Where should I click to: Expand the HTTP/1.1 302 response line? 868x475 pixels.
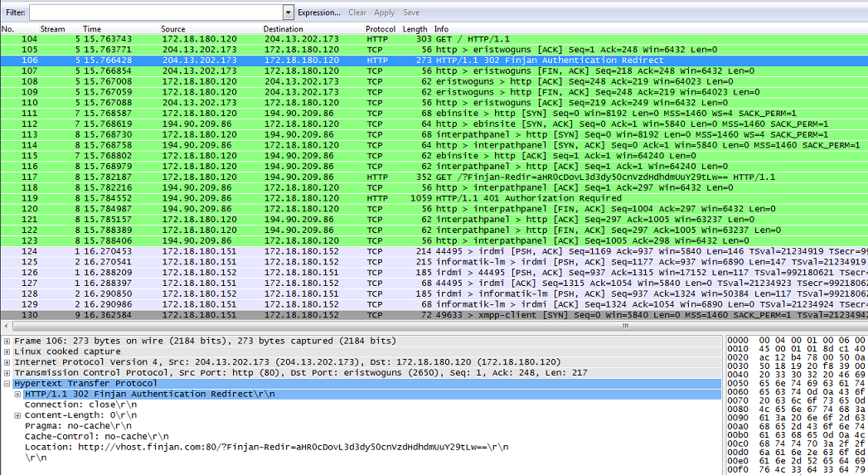(x=17, y=394)
